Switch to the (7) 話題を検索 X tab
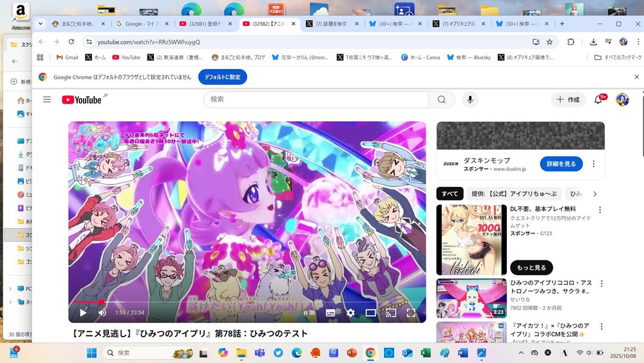644x363 pixels. (332, 24)
